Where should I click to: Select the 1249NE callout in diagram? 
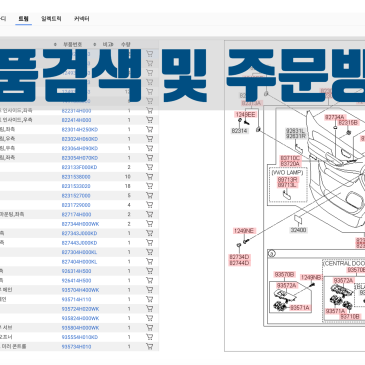[x=244, y=231]
